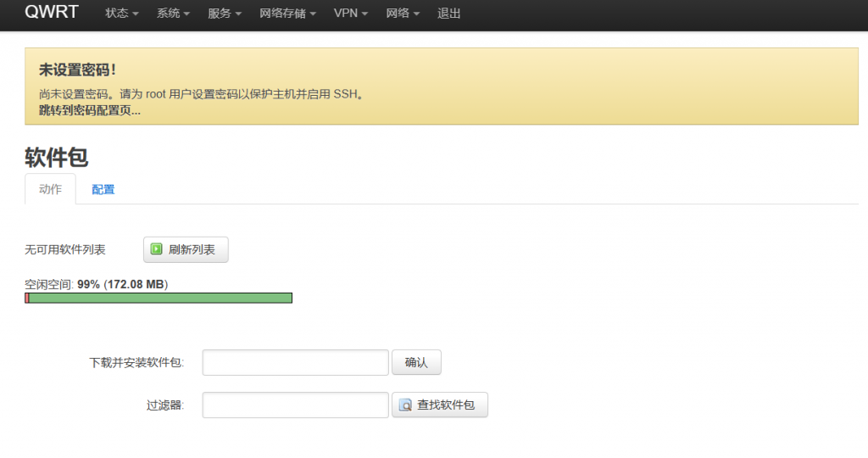Viewport: 868px width, 458px height.
Task: Open the 网络存储 dropdown menu
Action: click(288, 14)
